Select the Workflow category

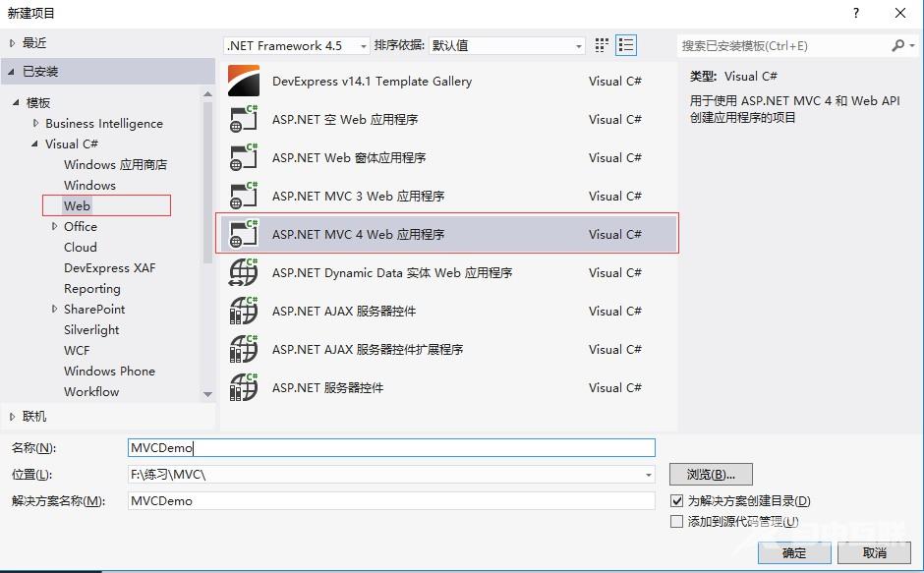(x=91, y=391)
